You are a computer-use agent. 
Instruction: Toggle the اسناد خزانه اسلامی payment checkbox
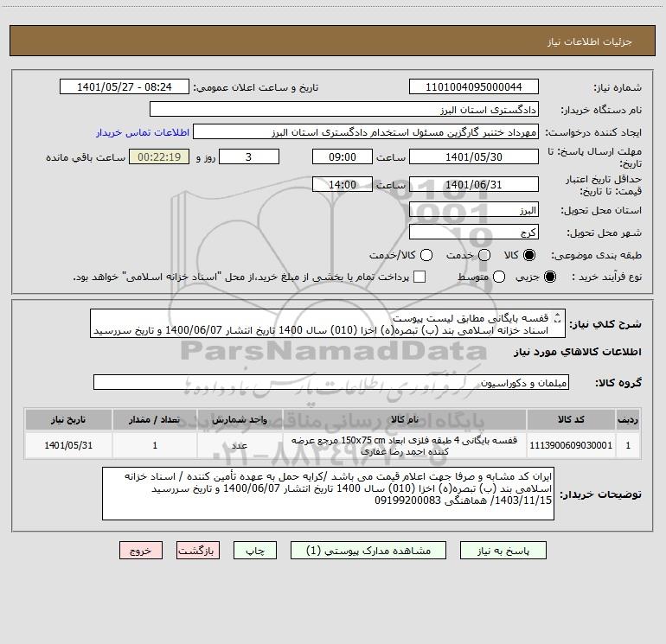click(x=419, y=277)
